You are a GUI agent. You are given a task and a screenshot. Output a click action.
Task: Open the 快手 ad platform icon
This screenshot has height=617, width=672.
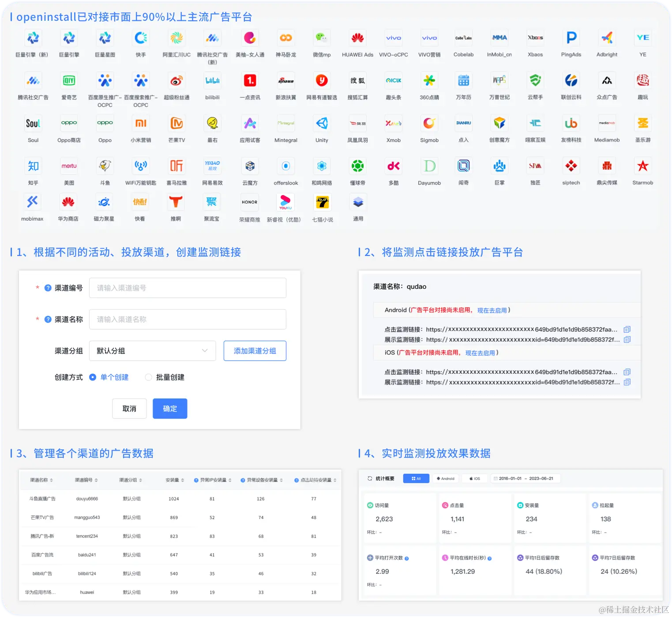pyautogui.click(x=141, y=38)
